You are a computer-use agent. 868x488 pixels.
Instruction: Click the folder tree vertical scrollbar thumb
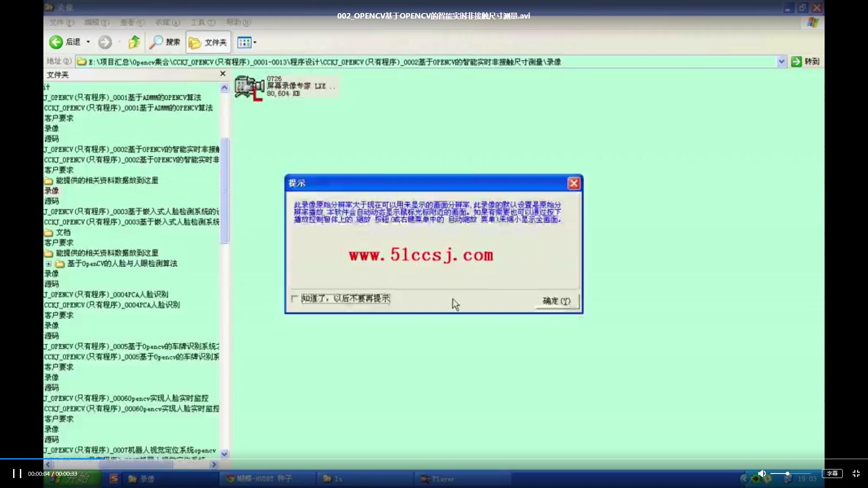click(x=224, y=191)
